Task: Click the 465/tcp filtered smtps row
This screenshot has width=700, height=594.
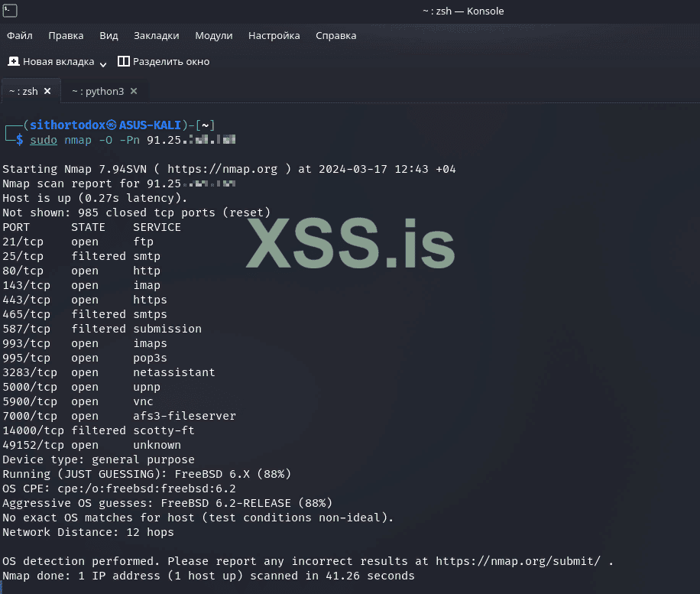Action: 85,314
